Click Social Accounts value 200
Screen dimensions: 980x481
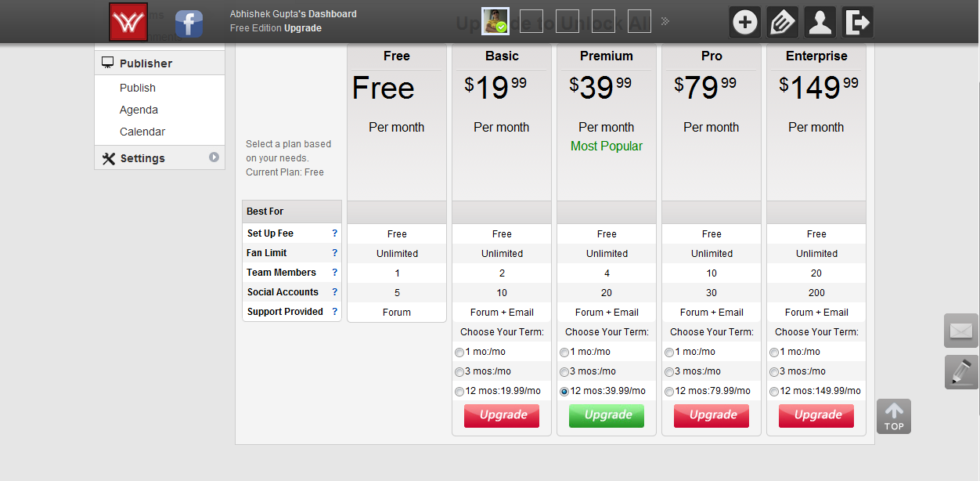click(816, 292)
